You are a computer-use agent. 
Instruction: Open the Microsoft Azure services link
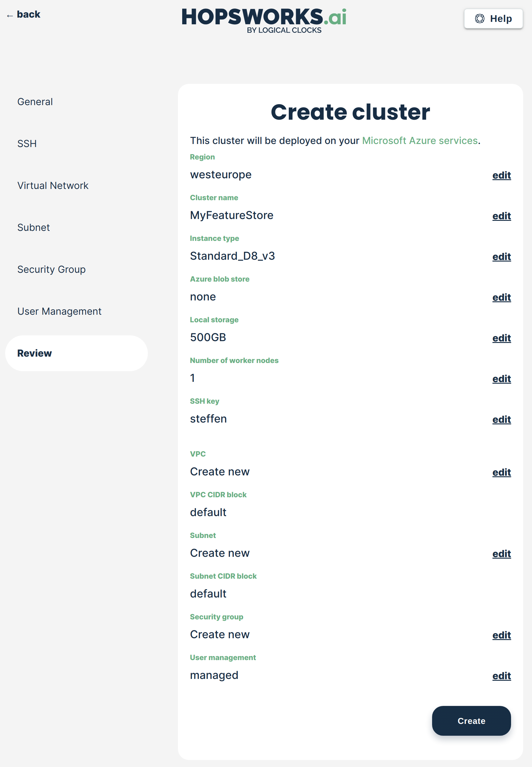[420, 140]
